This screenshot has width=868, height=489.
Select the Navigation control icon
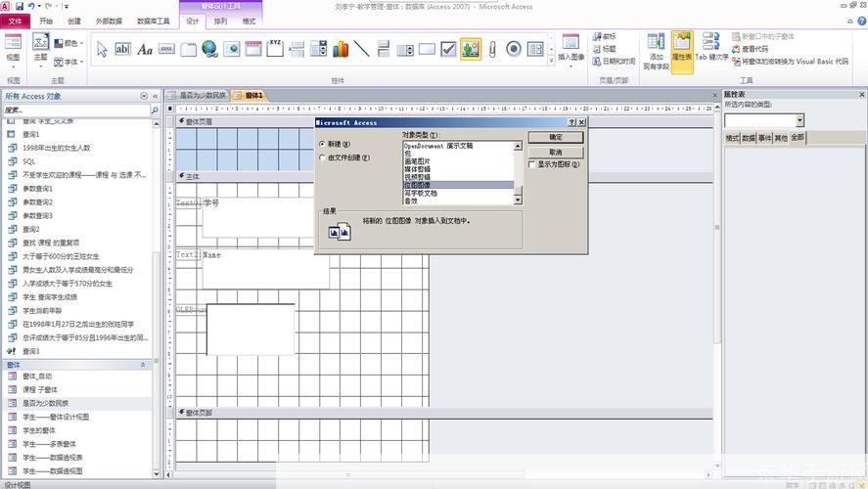click(253, 49)
